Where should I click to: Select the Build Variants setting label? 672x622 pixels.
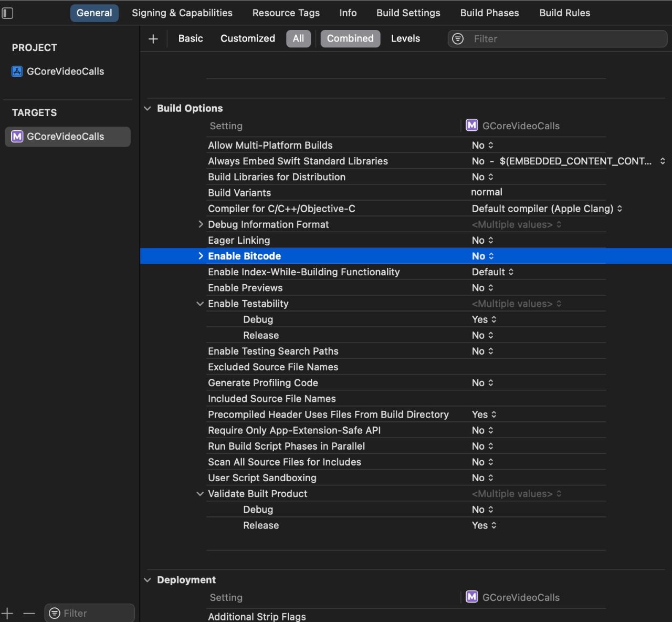(239, 193)
